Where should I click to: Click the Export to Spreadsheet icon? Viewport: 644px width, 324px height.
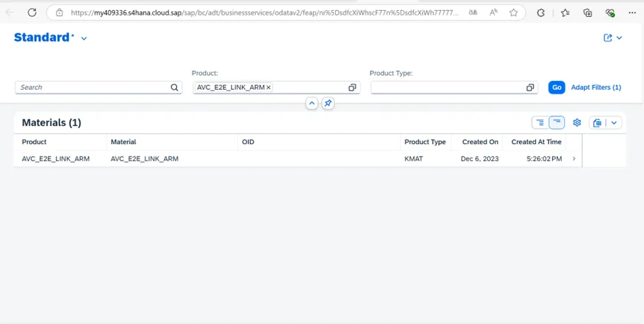point(598,123)
